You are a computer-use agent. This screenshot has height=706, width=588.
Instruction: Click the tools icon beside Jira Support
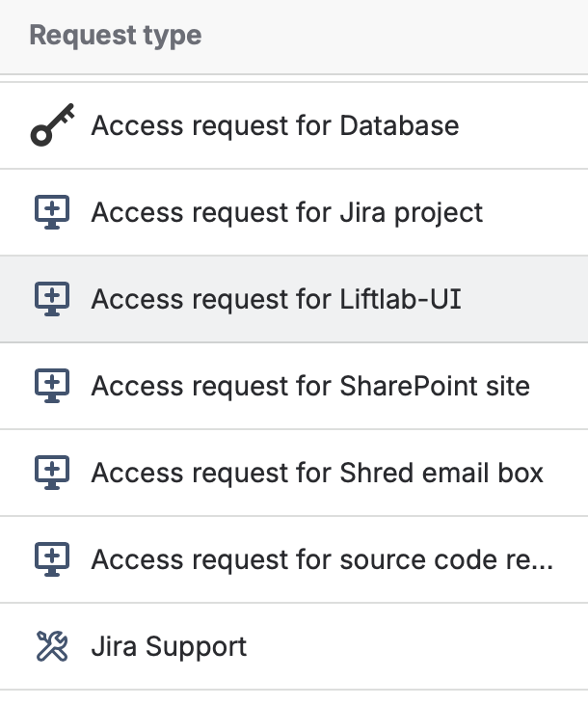[51, 646]
